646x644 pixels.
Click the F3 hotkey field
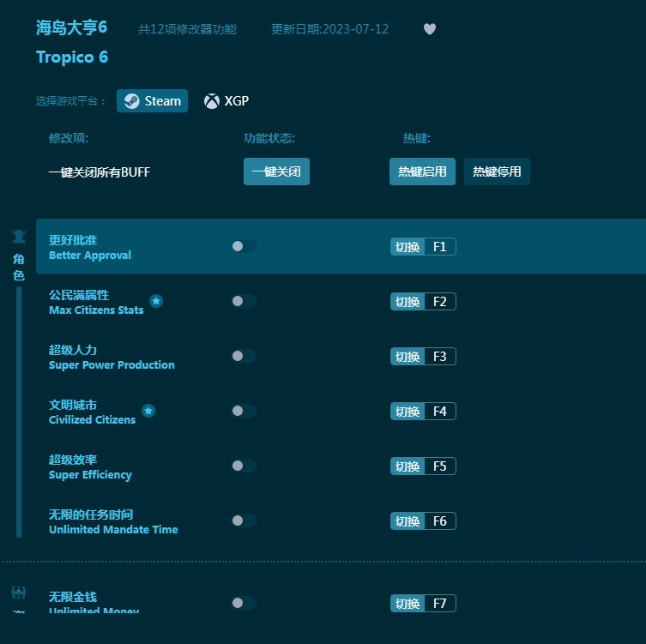tap(440, 356)
